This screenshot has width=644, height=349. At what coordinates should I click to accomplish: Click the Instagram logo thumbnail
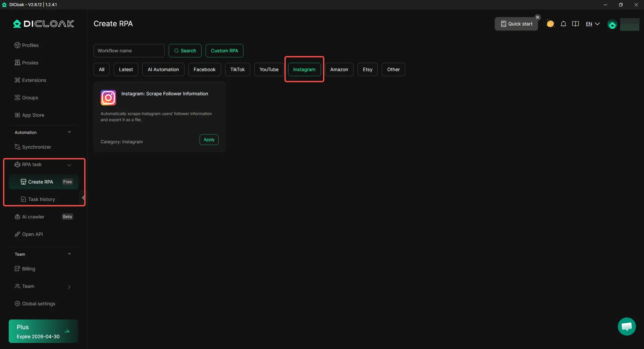(x=108, y=98)
